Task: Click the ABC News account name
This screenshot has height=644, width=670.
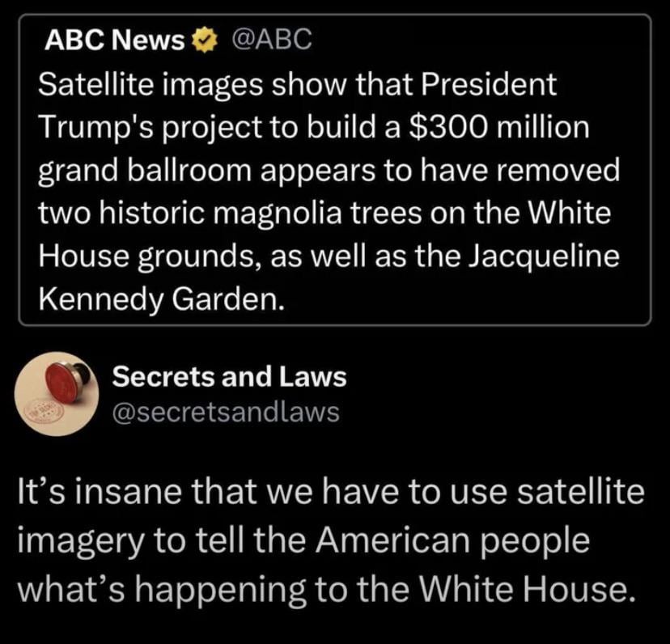Action: coord(114,40)
